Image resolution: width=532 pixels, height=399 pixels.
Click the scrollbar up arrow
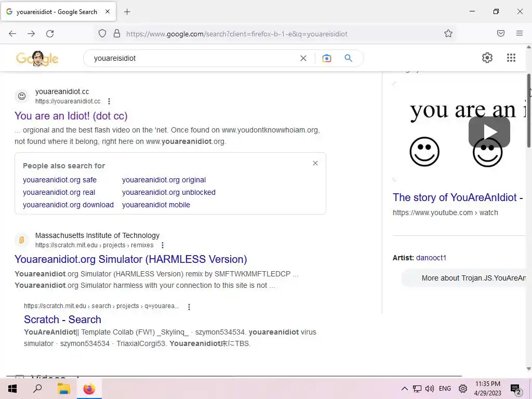(x=528, y=48)
